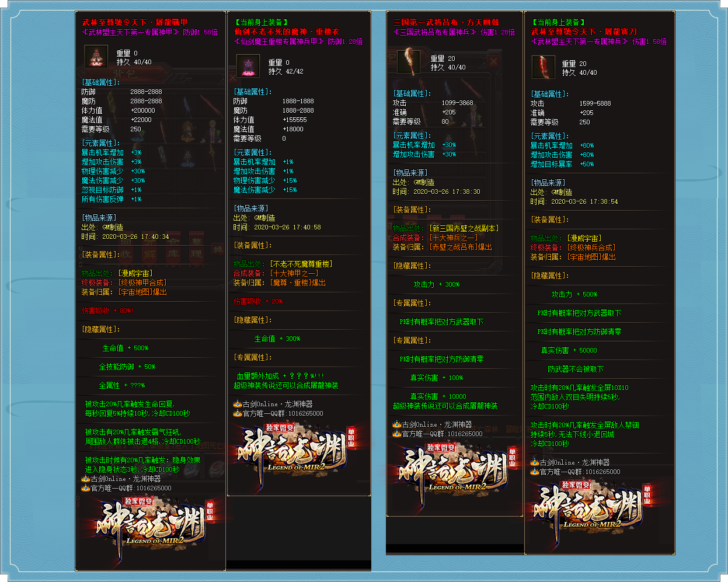Screen dimensions: 728x582
Task: Click the 三国第一武将吕布·方天画戟 title
Action: pos(446,23)
